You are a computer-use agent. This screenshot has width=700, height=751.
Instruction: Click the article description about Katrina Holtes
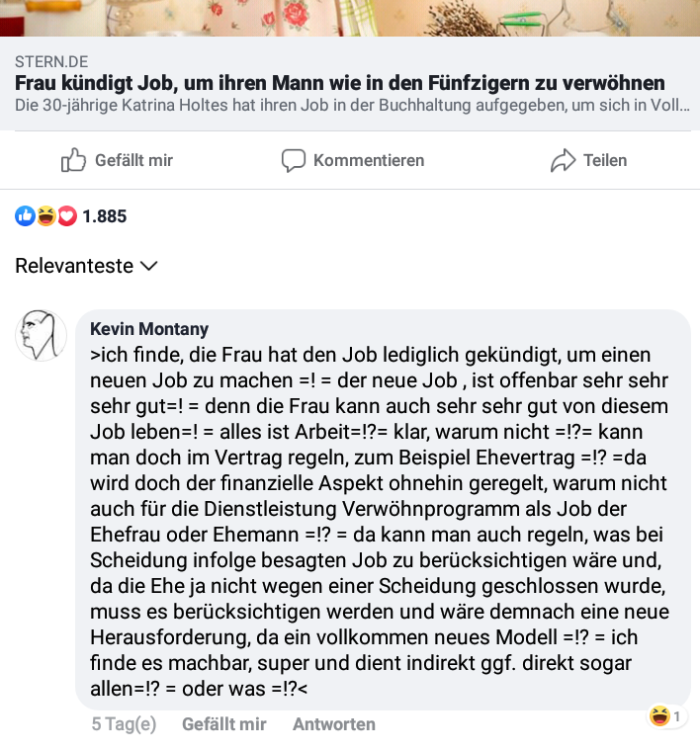click(x=352, y=106)
